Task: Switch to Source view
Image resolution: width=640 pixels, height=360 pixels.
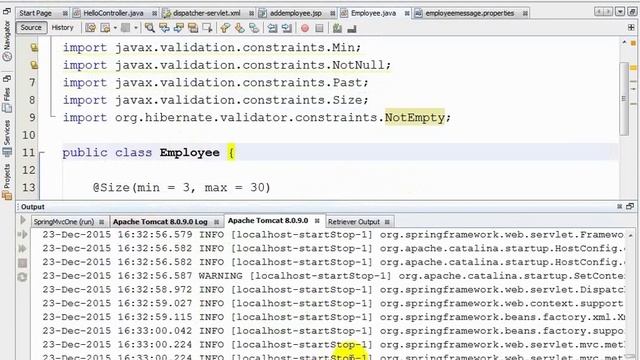Action: coord(31,28)
